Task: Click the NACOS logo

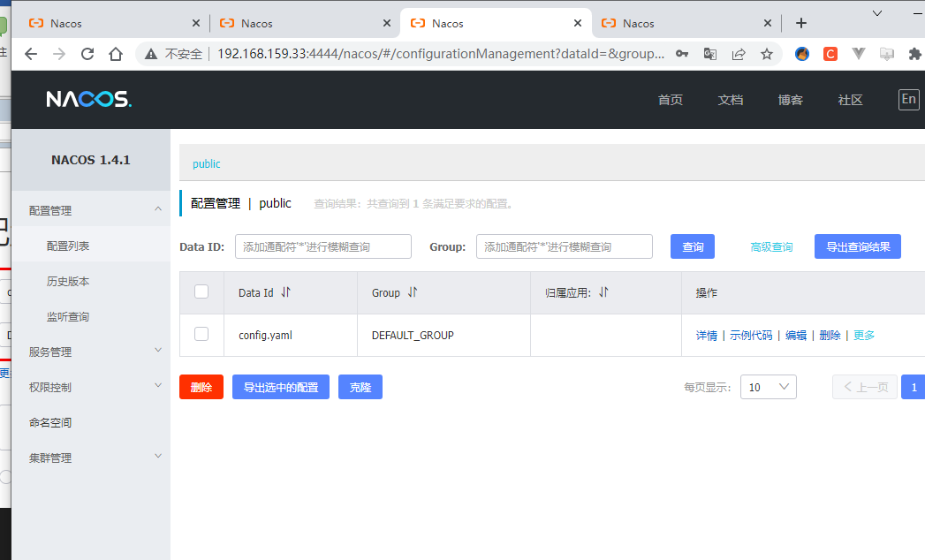Action: point(89,99)
